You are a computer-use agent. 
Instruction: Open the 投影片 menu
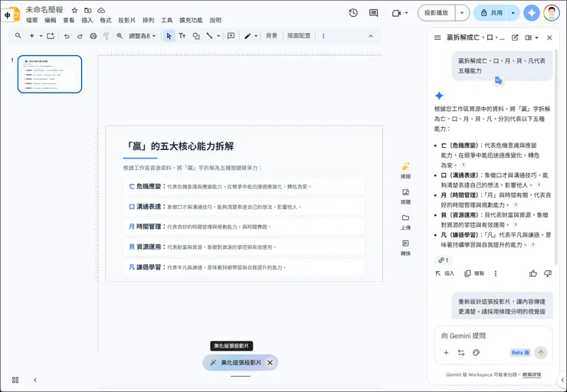126,20
